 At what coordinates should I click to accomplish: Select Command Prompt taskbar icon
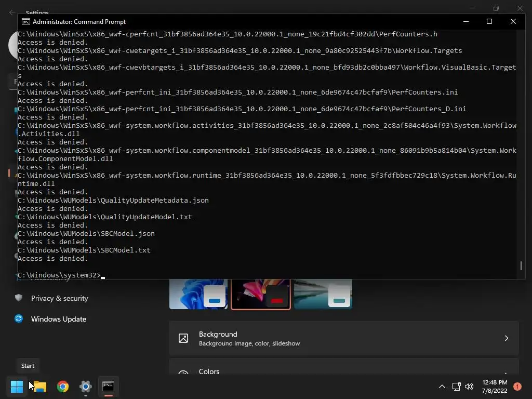coord(108,386)
